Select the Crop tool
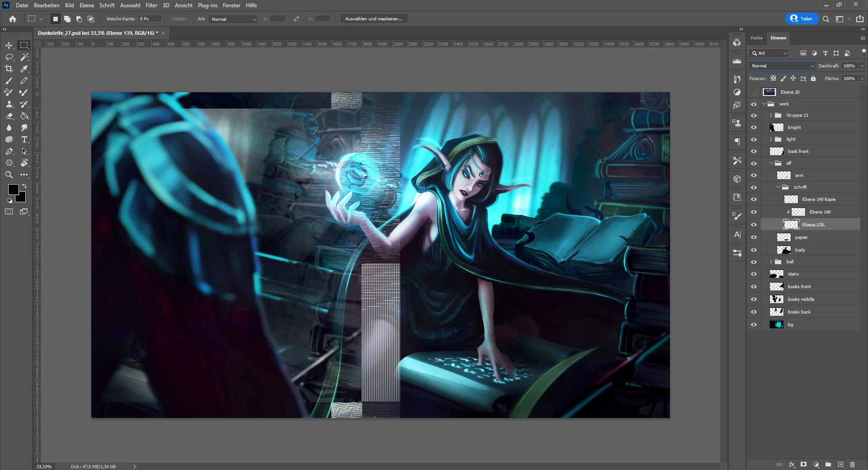Screen dimensions: 868x470 click(x=9, y=69)
